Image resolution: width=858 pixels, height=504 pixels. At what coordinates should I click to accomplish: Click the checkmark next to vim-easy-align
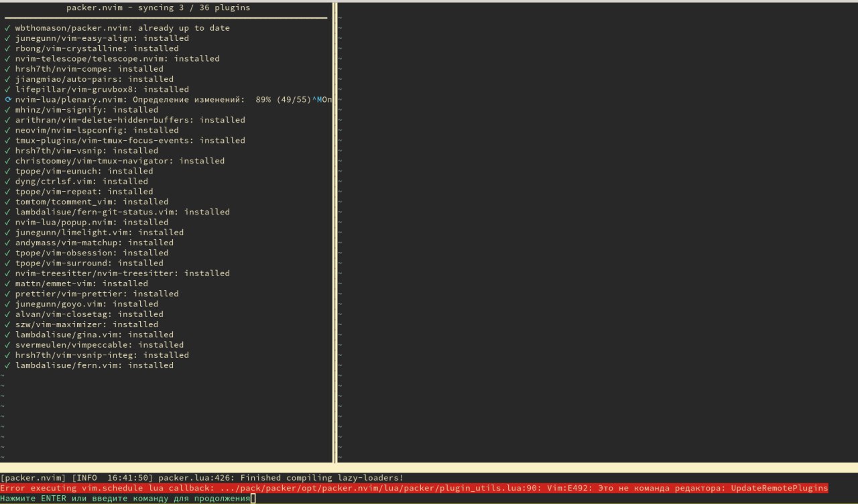[7, 38]
